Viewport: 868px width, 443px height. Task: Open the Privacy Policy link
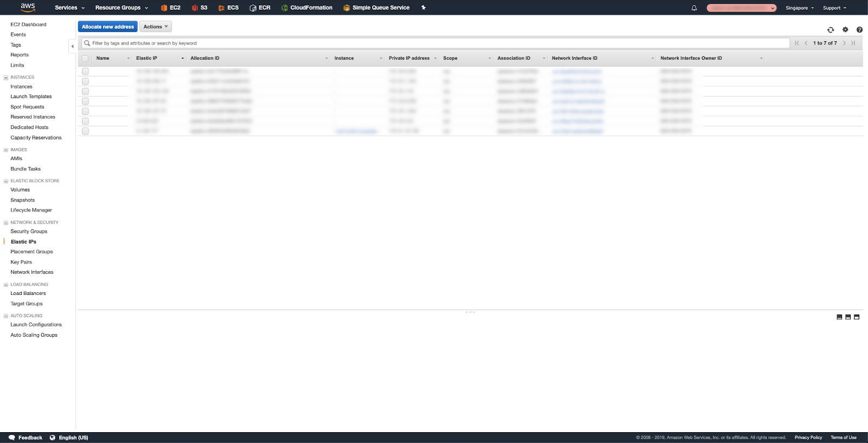[x=808, y=438]
